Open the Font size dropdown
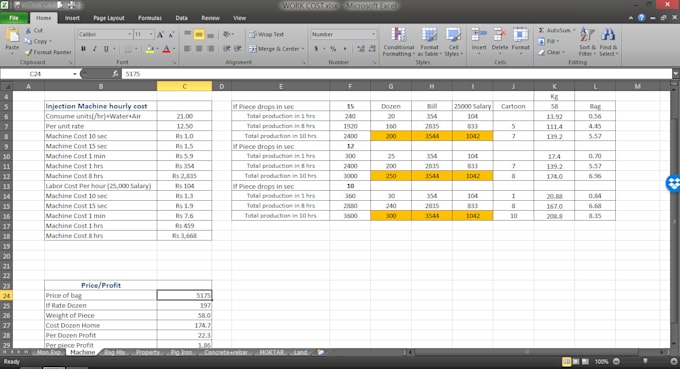 pos(150,34)
